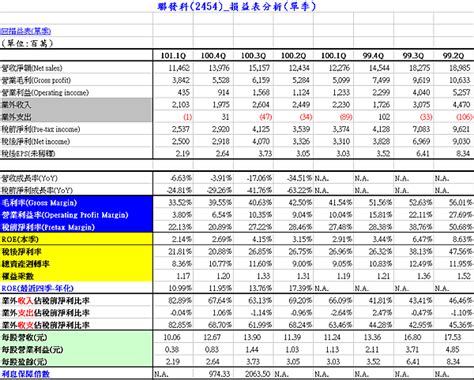Screen dimensions: 474x380
Task: Click the 稅前淨利(Pre-tax income) row label
Action: [41, 129]
